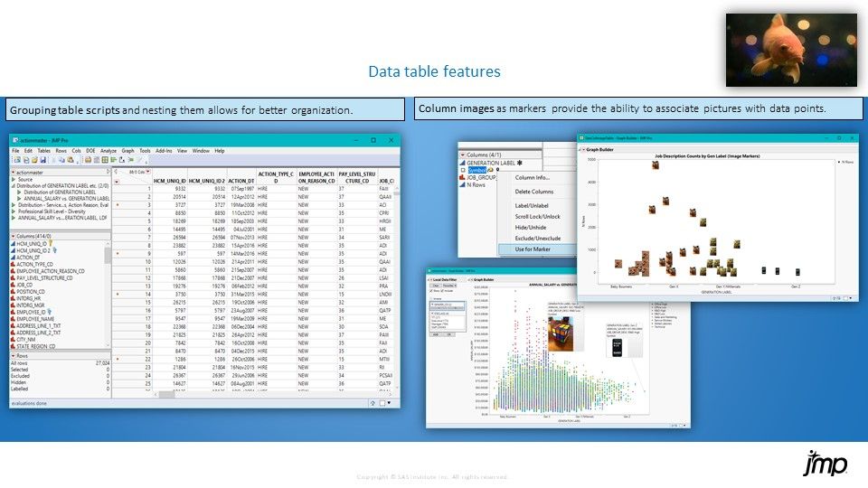This screenshot has height=488, width=868.
Task: Select Column Info... in context menu
Action: 532,178
